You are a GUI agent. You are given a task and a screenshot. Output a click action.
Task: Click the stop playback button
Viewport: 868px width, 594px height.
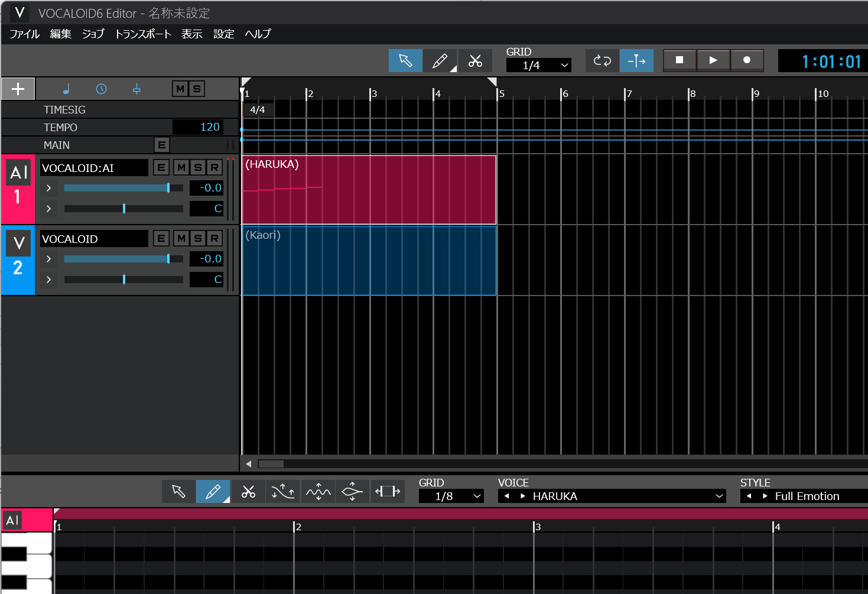click(680, 60)
